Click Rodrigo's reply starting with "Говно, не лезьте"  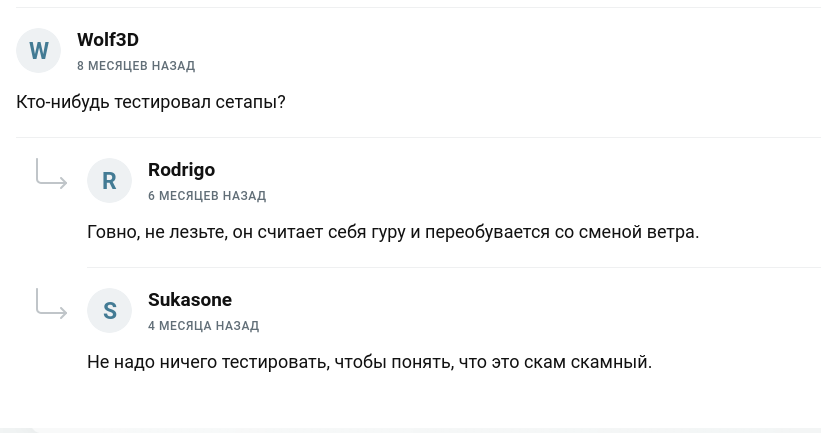[392, 232]
